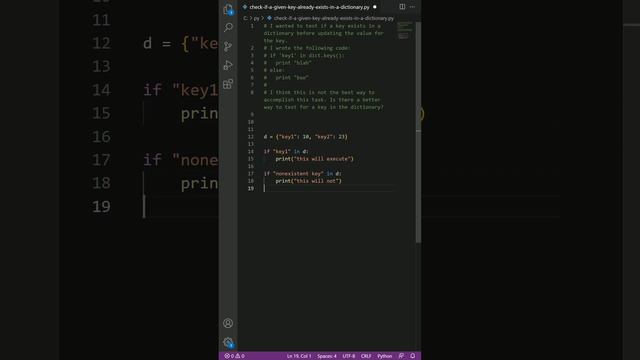Open the editor More Actions ellipsis
Screen dimensions: 640x360
[413, 7]
